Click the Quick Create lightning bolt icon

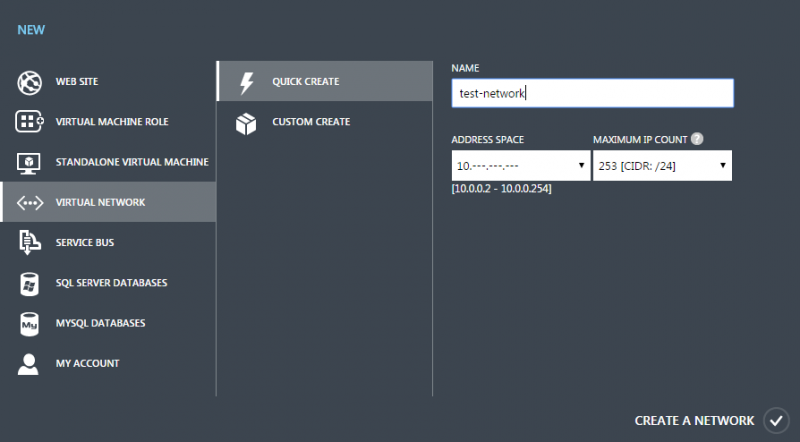[246, 82]
